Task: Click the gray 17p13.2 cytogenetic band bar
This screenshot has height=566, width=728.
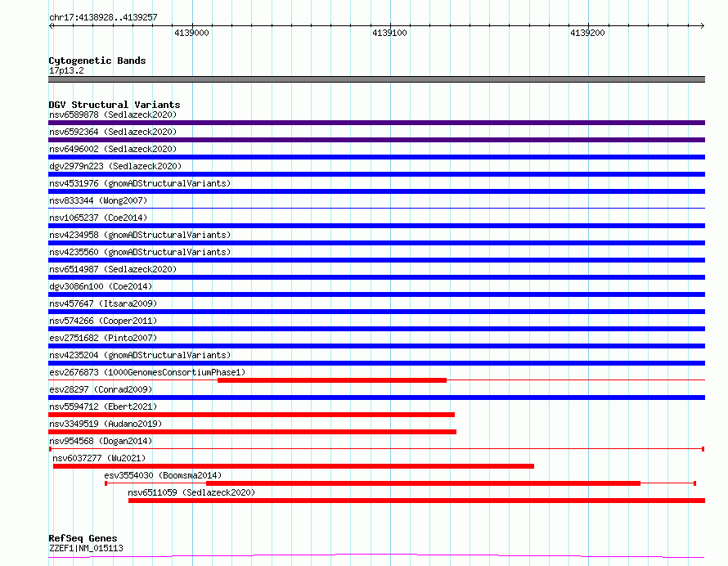Action: (x=376, y=79)
